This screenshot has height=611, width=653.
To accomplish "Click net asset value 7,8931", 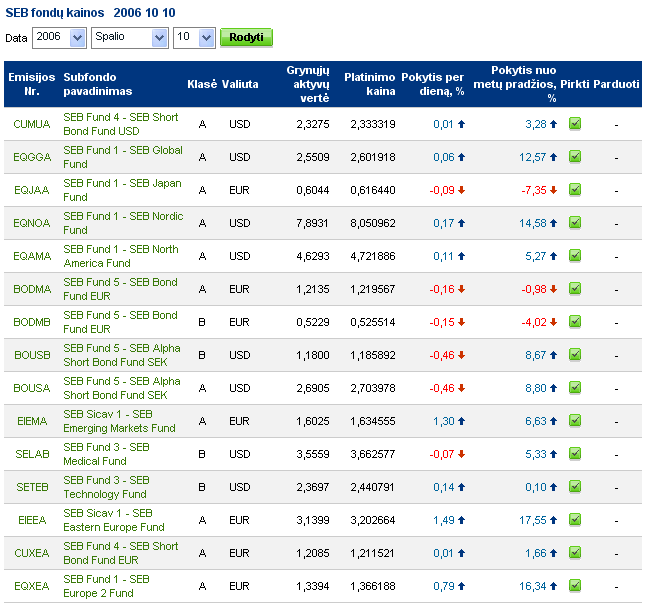I will [313, 223].
